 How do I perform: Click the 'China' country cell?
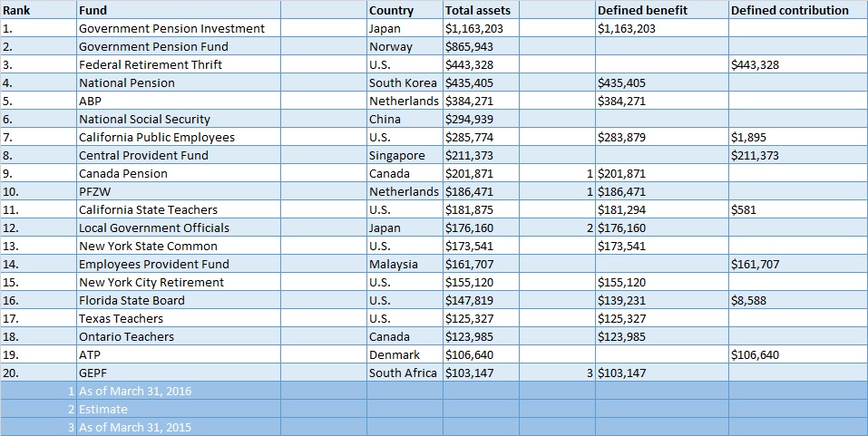(x=405, y=119)
